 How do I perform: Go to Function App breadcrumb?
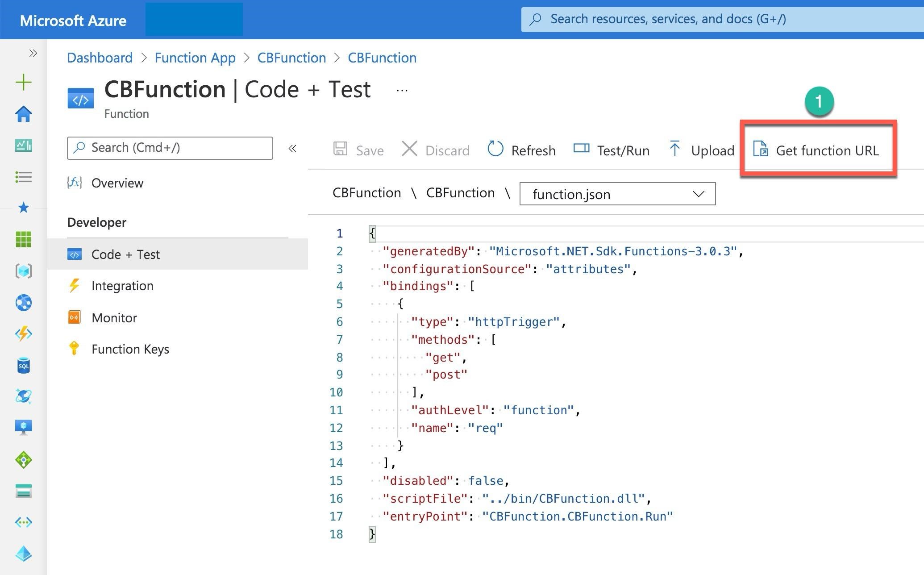click(195, 58)
